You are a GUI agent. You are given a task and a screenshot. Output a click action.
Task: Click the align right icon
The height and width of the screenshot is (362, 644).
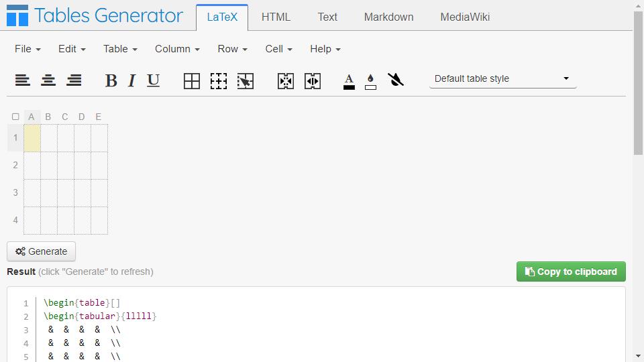click(x=74, y=80)
